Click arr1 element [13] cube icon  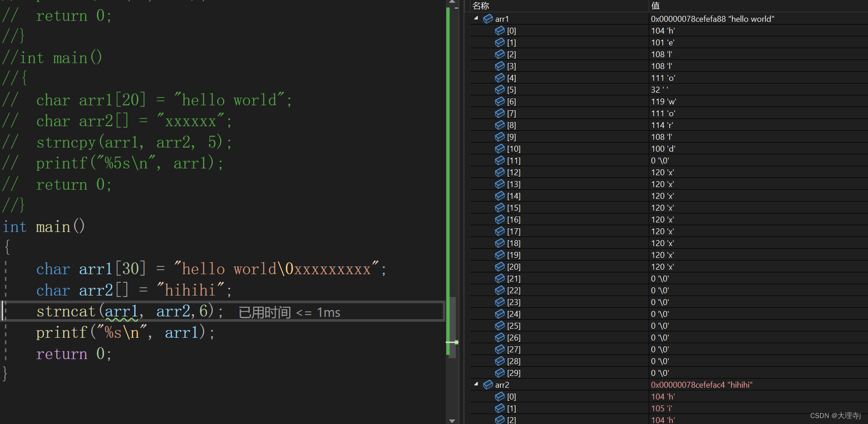click(x=500, y=184)
